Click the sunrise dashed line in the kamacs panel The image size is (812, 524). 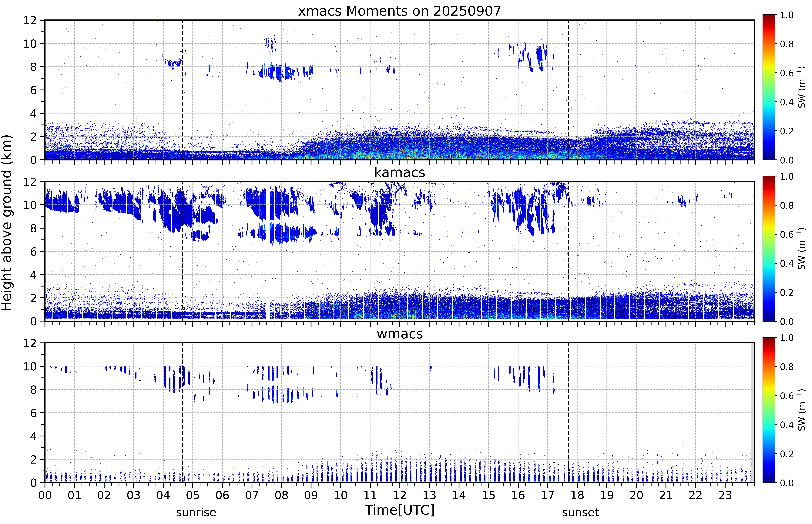point(183,251)
